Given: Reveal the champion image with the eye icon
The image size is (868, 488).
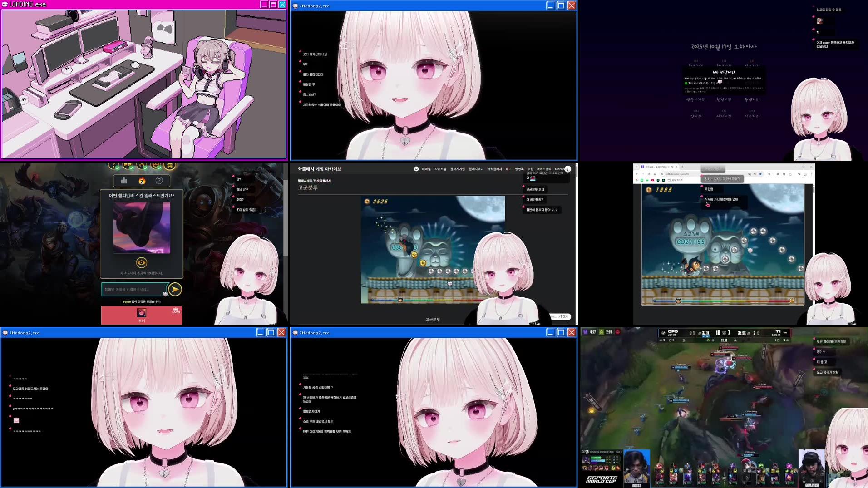Looking at the screenshot, I should [142, 261].
